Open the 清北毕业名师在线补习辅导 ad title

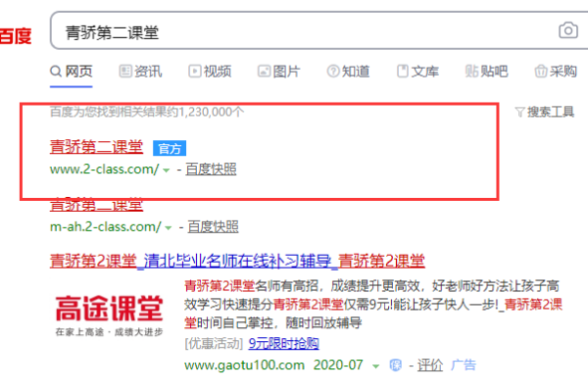[238, 261]
